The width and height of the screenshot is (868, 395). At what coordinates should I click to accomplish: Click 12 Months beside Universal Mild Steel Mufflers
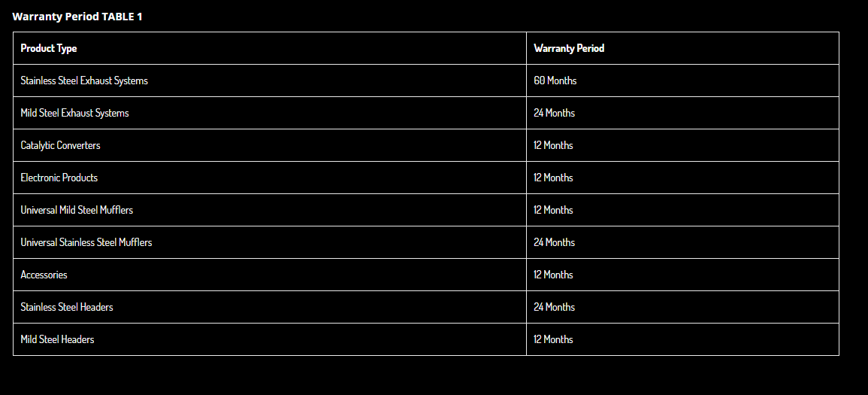[554, 211]
